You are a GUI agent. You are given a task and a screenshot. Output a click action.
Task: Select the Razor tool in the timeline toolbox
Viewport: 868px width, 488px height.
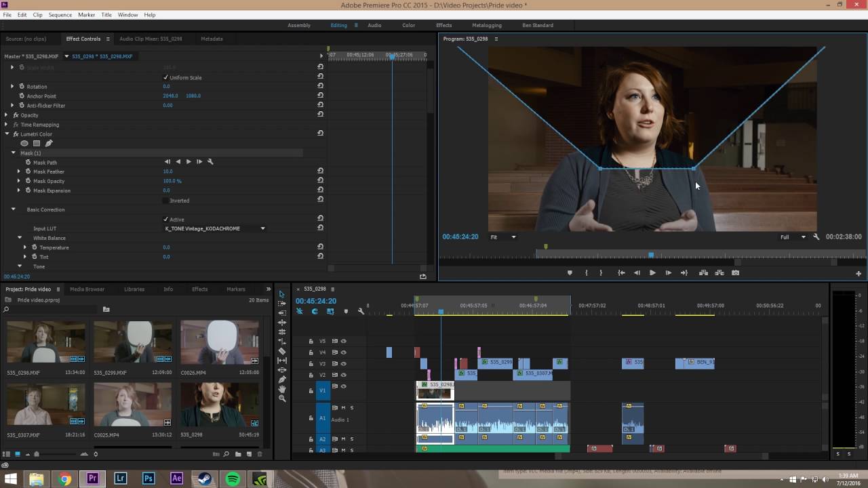(x=282, y=351)
